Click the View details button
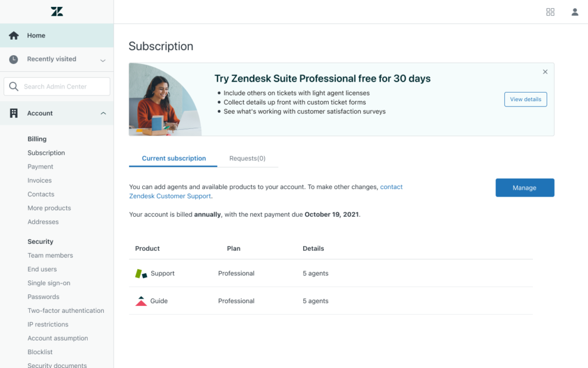588x368 pixels. [525, 99]
